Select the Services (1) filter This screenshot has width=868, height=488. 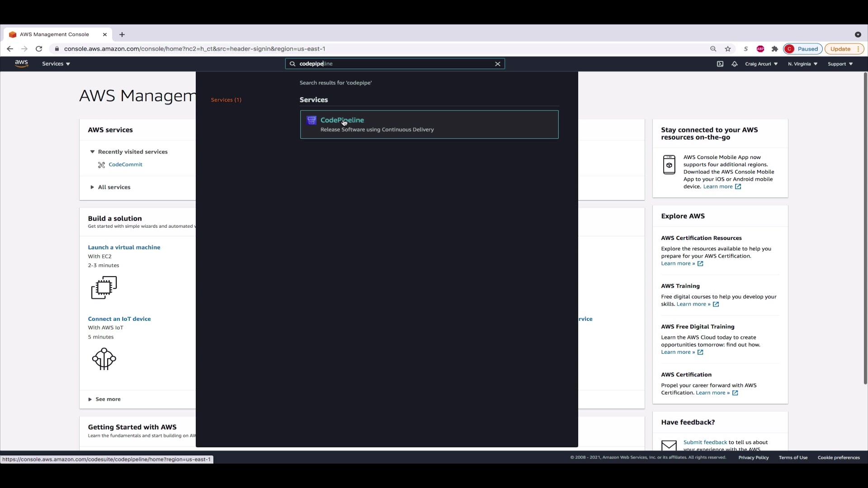[x=226, y=100]
